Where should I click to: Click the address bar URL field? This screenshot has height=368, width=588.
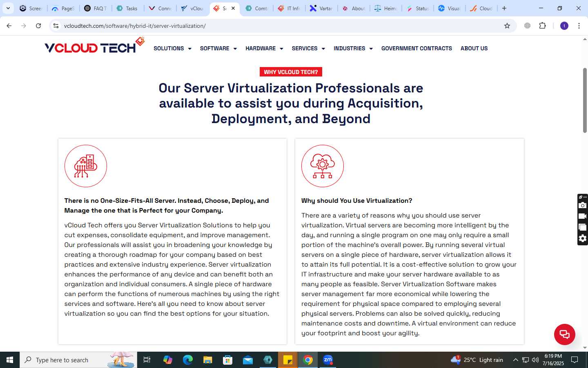(282, 26)
